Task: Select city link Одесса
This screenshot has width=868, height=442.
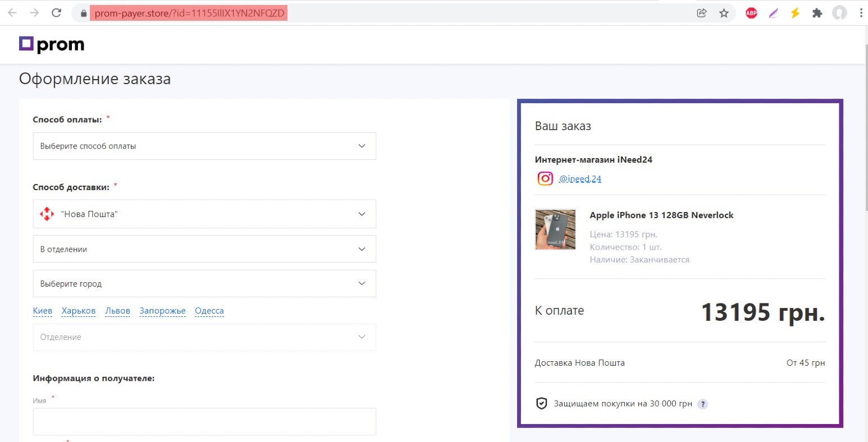Action: pos(209,311)
